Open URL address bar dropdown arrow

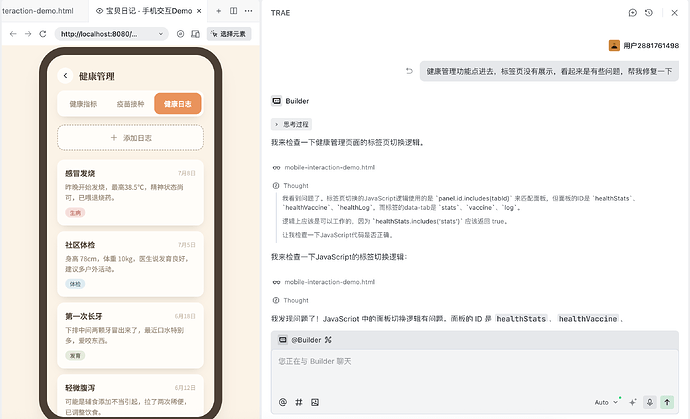(x=161, y=34)
